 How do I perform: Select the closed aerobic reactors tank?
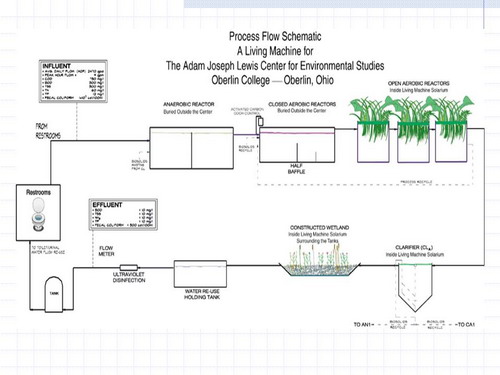coord(297,145)
